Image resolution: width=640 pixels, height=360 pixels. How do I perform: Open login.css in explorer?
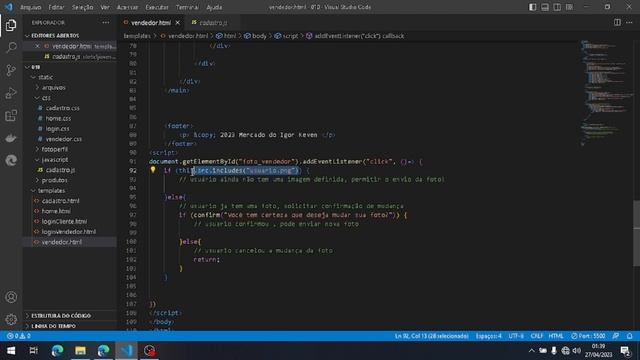pyautogui.click(x=57, y=129)
